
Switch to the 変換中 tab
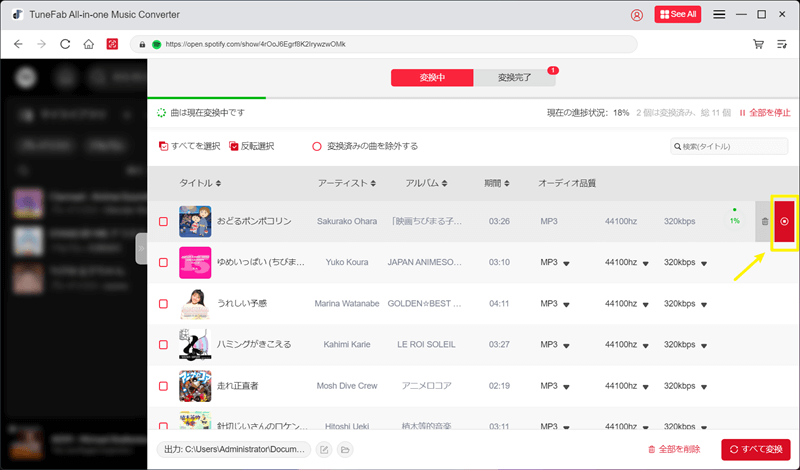click(x=432, y=78)
